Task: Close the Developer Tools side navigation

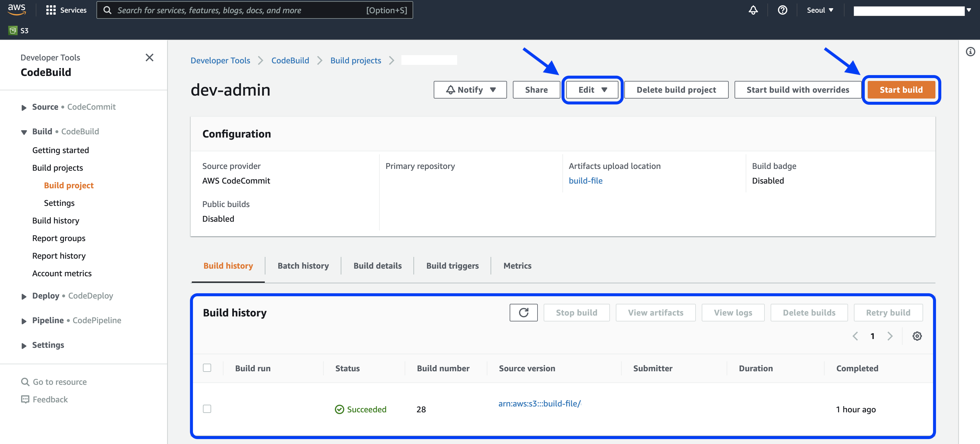Action: click(150, 57)
